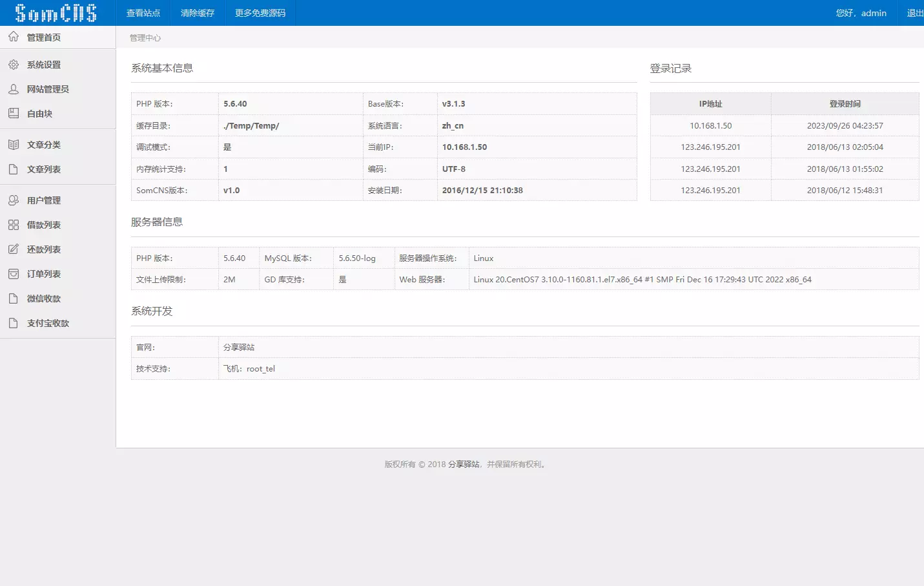Click 分享驿站 link in footer
The image size is (924, 586).
click(464, 464)
